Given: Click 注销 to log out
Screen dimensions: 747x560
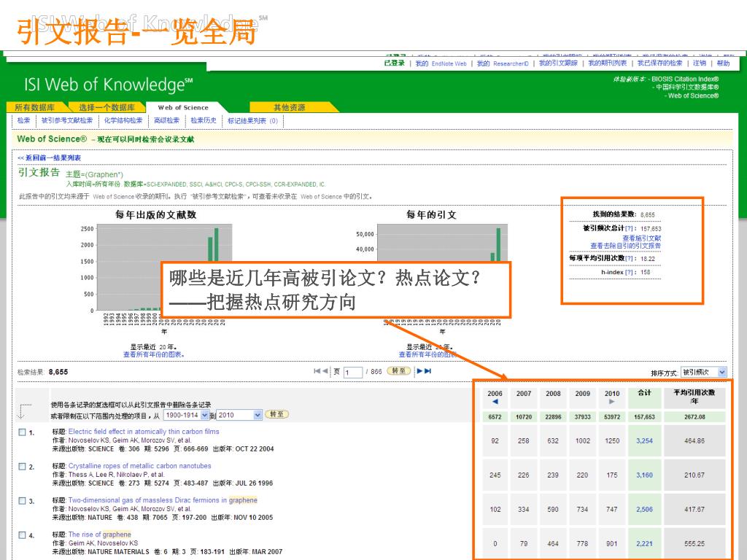Looking at the screenshot, I should tap(700, 63).
